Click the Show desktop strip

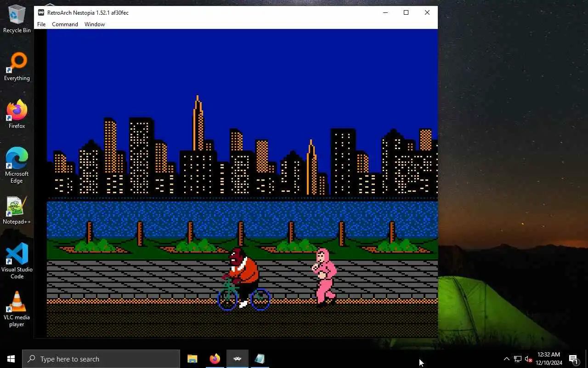tap(587, 359)
